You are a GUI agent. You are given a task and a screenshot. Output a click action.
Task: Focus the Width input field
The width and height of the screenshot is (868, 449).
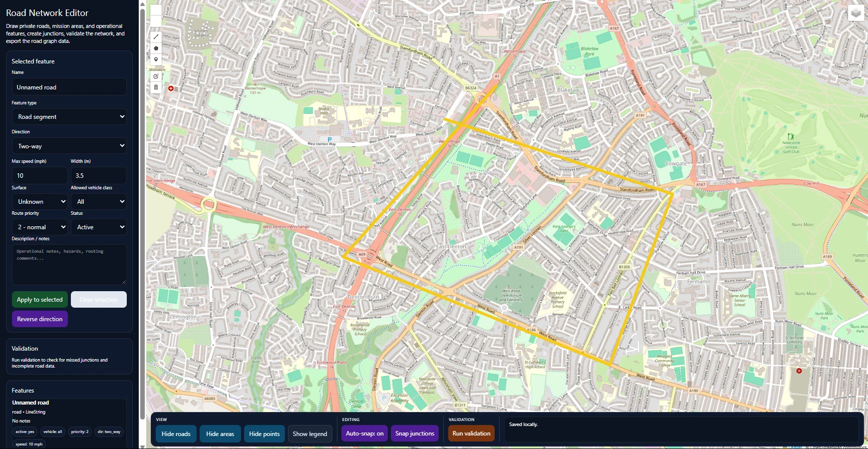click(99, 175)
